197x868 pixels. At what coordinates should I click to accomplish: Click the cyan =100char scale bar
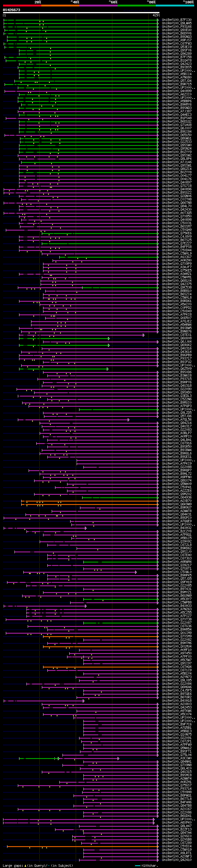tap(137, 865)
